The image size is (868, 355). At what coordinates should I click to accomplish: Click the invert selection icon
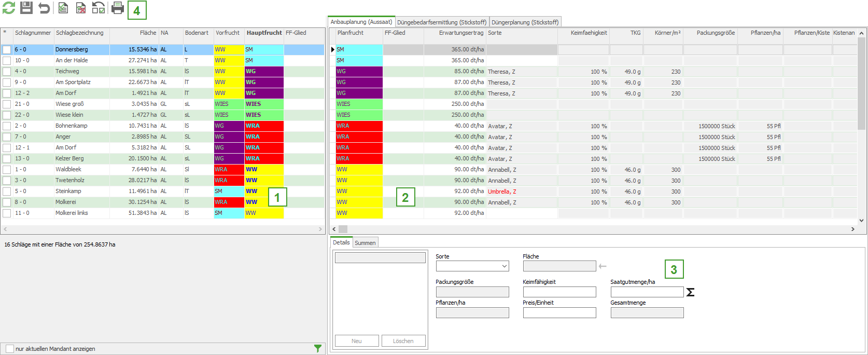coord(99,8)
